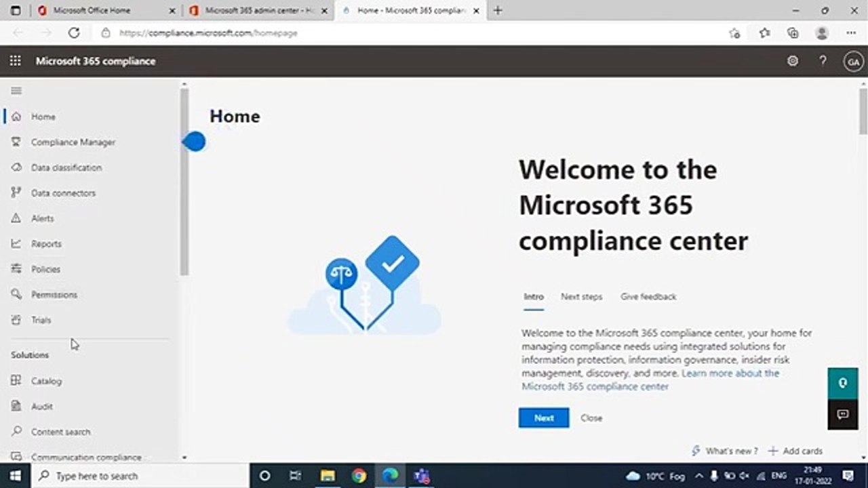The image size is (868, 488).
Task: Open the app launcher waffle icon
Action: tap(16, 61)
